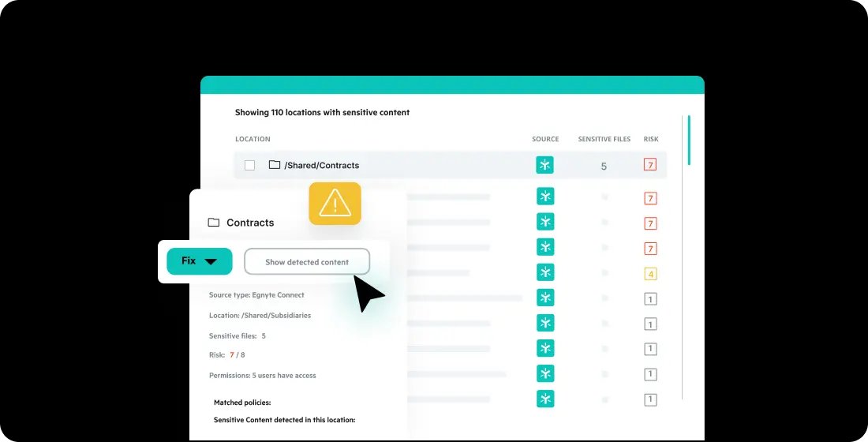This screenshot has width=868, height=442.
Task: Open the Fix dropdown menu
Action: pyautogui.click(x=200, y=261)
